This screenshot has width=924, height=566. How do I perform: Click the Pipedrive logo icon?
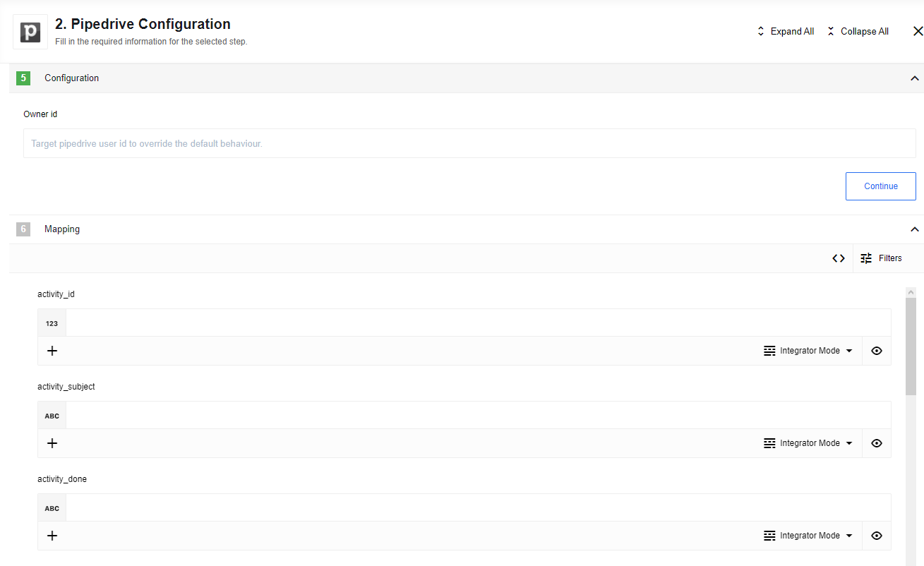point(30,32)
